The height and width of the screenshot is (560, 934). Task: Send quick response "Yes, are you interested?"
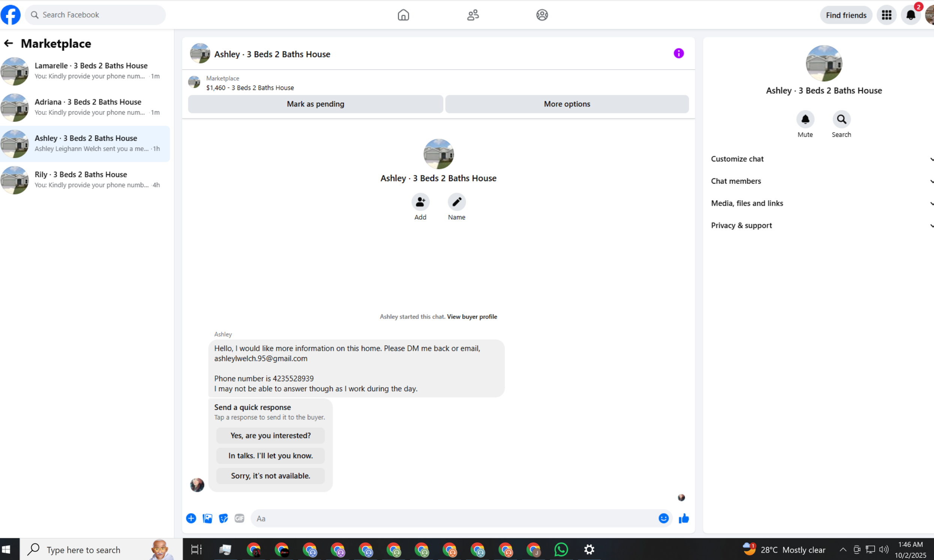tap(271, 436)
